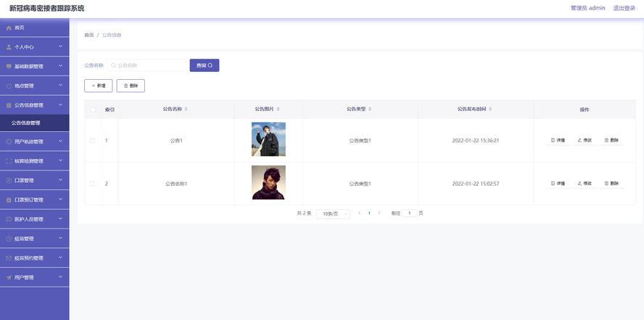
Task: Expand 基础数据管理 with its chevron
Action: 60,66
